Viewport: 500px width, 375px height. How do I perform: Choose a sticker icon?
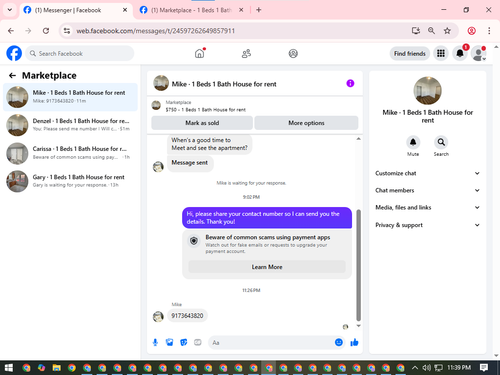coord(184,342)
